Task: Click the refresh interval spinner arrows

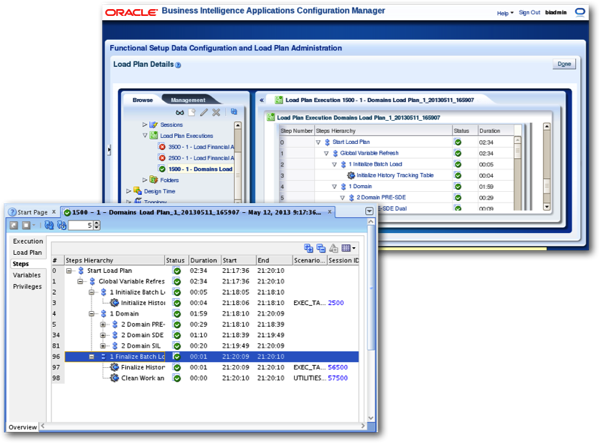Action: pos(97,225)
